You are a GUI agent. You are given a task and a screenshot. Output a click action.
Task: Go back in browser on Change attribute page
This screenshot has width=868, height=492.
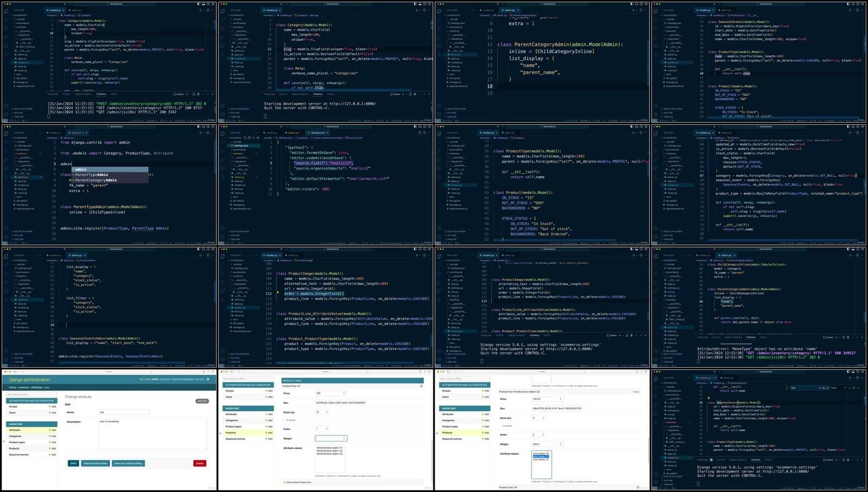[23, 372]
